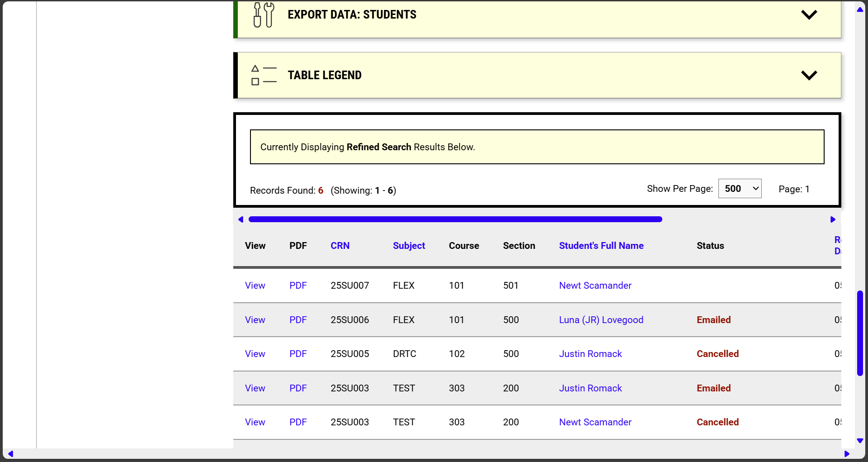This screenshot has width=868, height=462.
Task: Sort the table by Subject
Action: (x=409, y=246)
